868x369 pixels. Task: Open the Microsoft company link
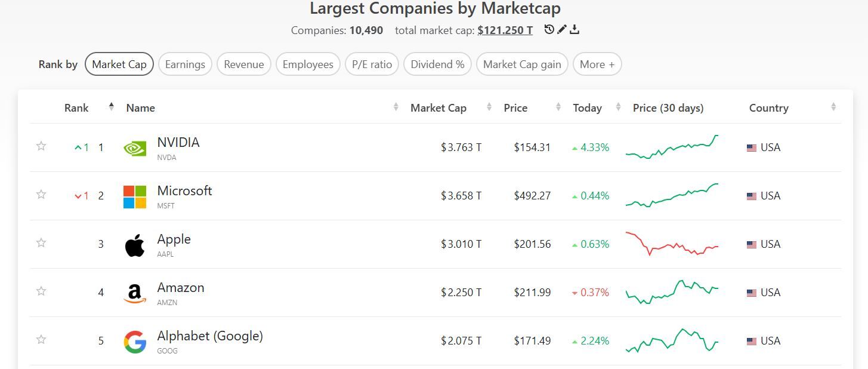coord(184,191)
